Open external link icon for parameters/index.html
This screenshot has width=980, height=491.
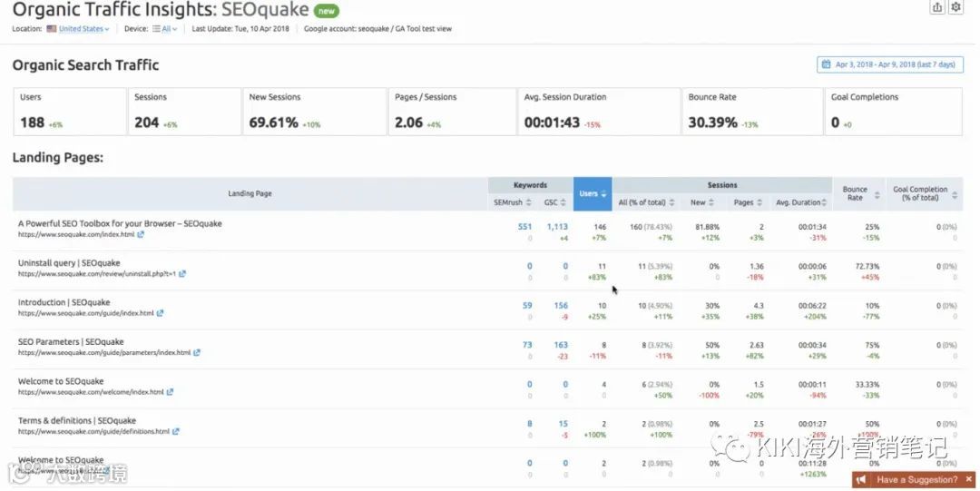click(x=196, y=352)
